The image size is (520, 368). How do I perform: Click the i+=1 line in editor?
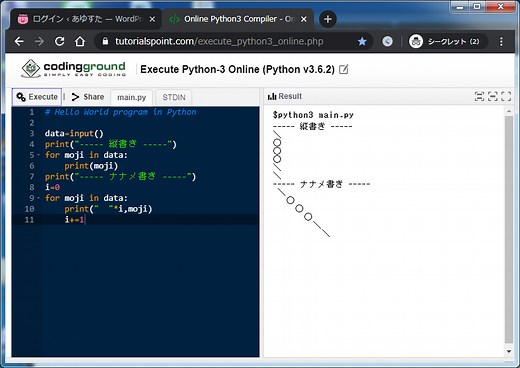point(74,219)
